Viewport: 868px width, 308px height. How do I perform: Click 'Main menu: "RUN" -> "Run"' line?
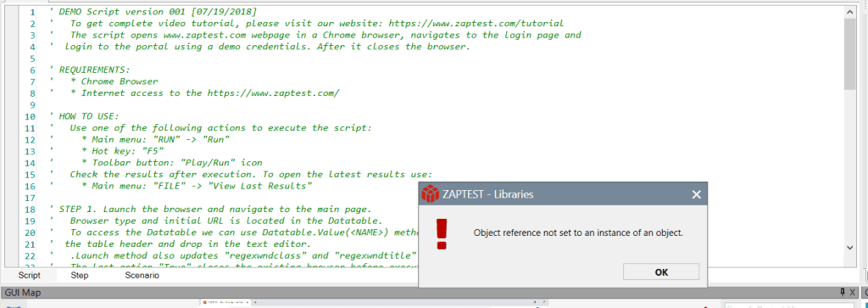[x=156, y=140]
